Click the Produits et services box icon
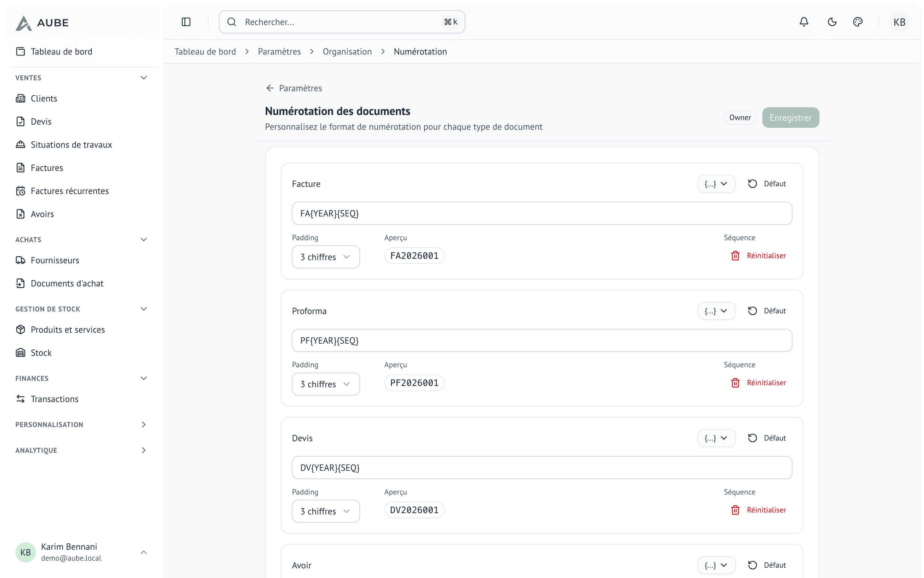Screen dimensions: 924x578 pyautogui.click(x=21, y=329)
